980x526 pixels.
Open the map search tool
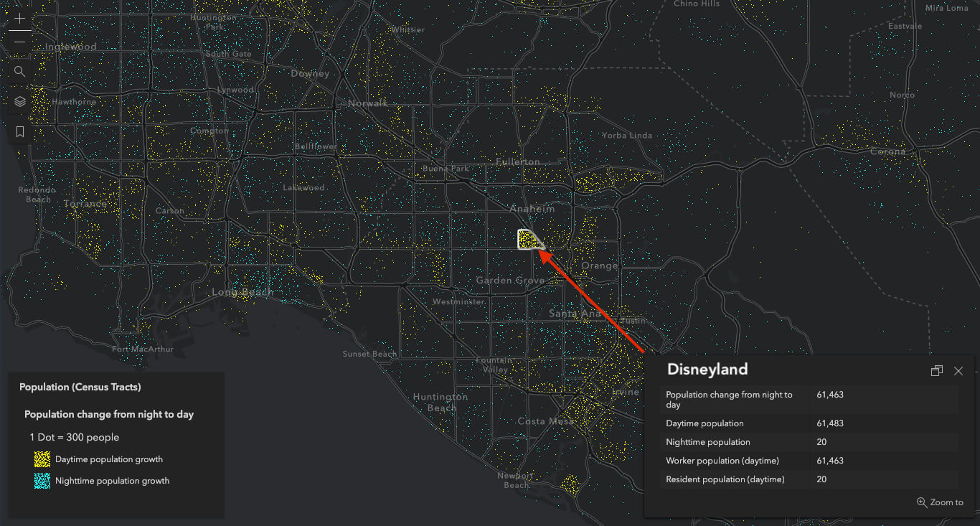tap(19, 71)
